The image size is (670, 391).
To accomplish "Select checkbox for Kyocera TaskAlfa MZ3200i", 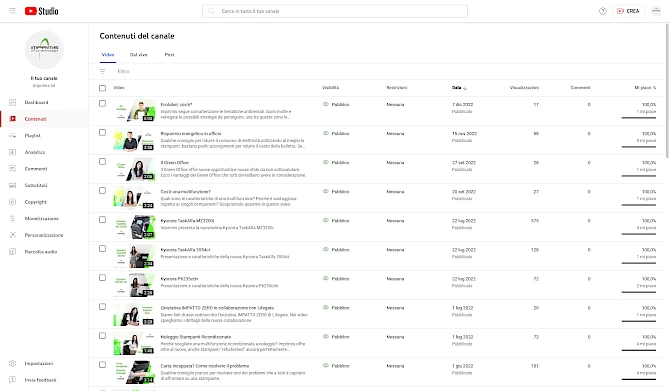I will tap(103, 220).
